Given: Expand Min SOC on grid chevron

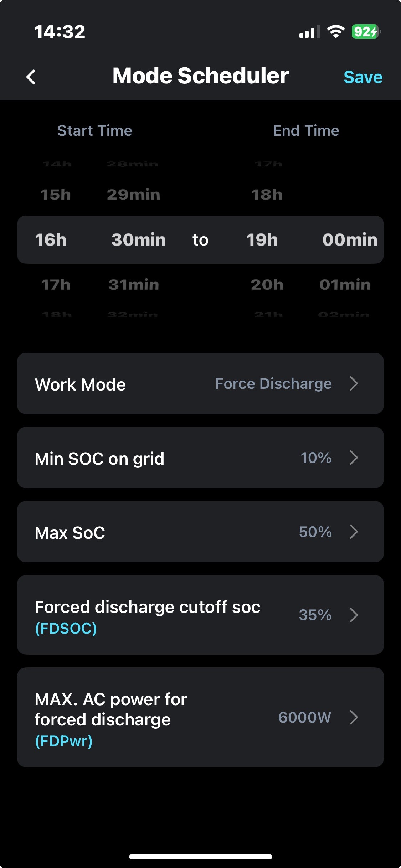Looking at the screenshot, I should [x=354, y=458].
